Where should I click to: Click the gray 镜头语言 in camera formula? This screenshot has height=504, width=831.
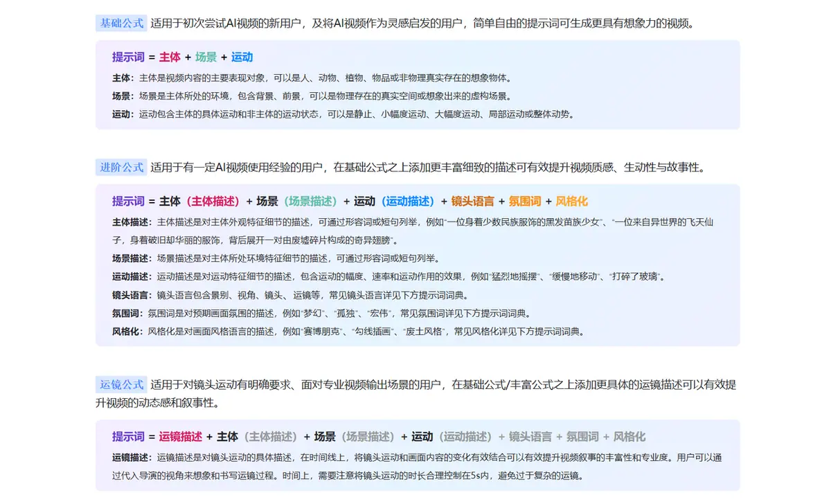click(x=530, y=437)
